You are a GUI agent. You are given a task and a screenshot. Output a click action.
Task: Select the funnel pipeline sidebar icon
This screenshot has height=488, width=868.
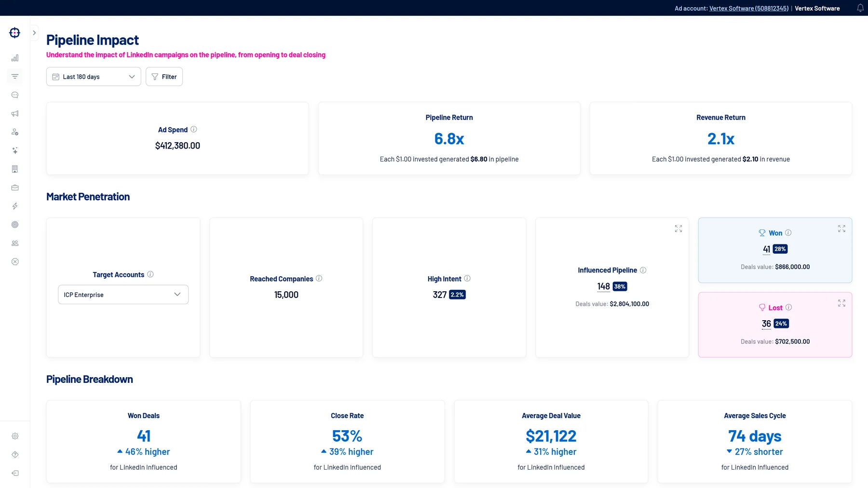tap(15, 76)
